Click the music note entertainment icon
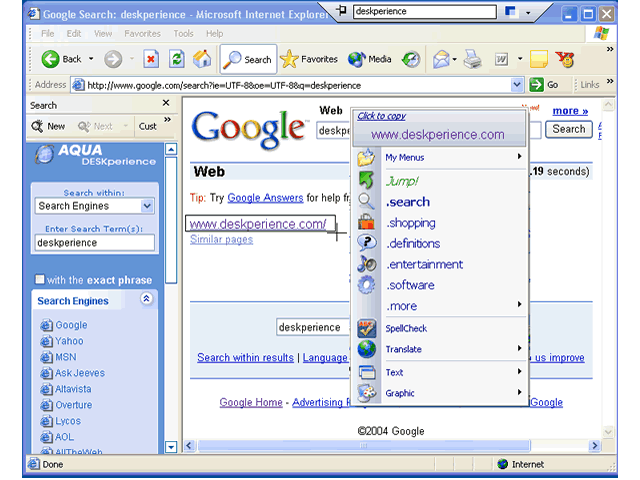This screenshot has width=640, height=480. (x=366, y=264)
